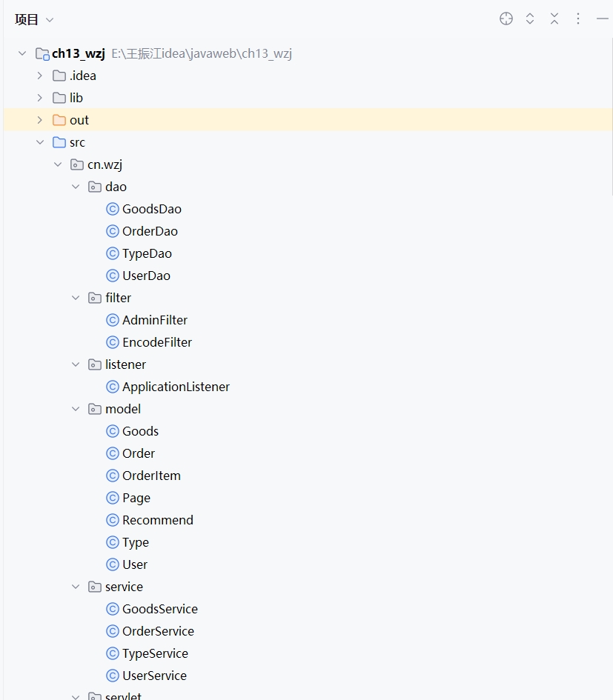Viewport: 613px width, 700px height.
Task: Select the UserService class
Action: click(154, 676)
